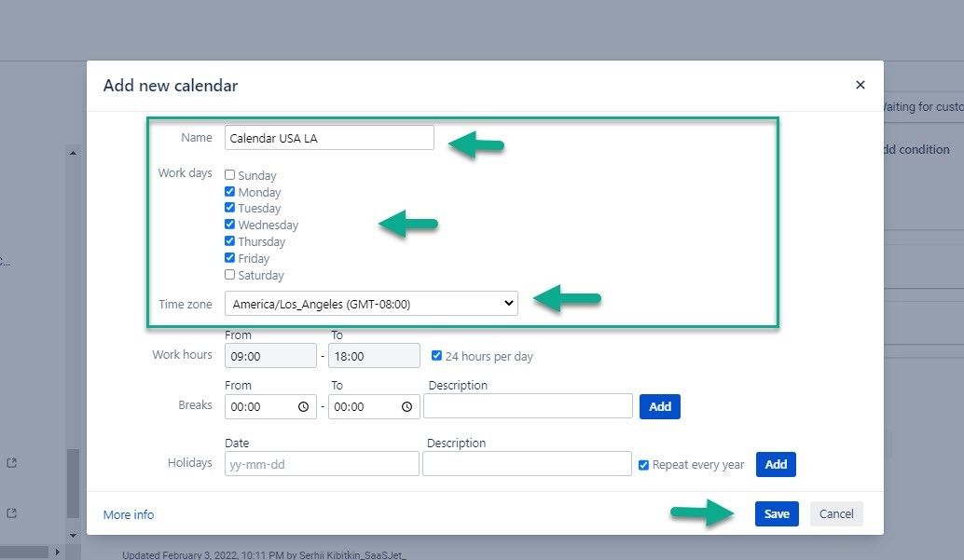The image size is (964, 560).
Task: Open the clock picker for Breaks start time
Action: pyautogui.click(x=304, y=406)
